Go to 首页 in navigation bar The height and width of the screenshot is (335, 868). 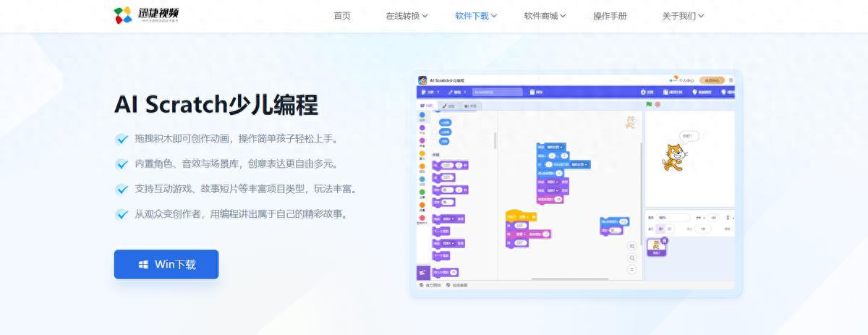point(342,16)
